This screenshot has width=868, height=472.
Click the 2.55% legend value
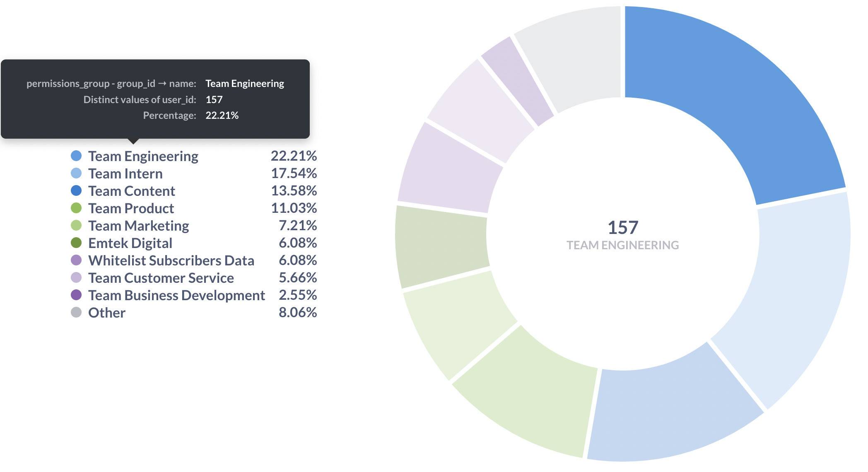coord(298,295)
